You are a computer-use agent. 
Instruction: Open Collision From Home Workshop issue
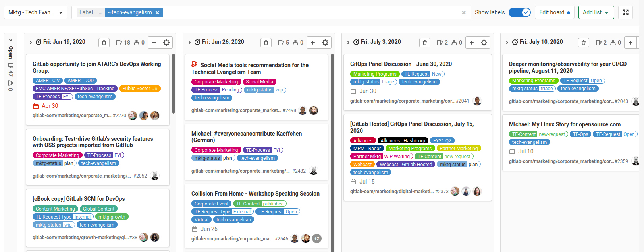pyautogui.click(x=255, y=194)
